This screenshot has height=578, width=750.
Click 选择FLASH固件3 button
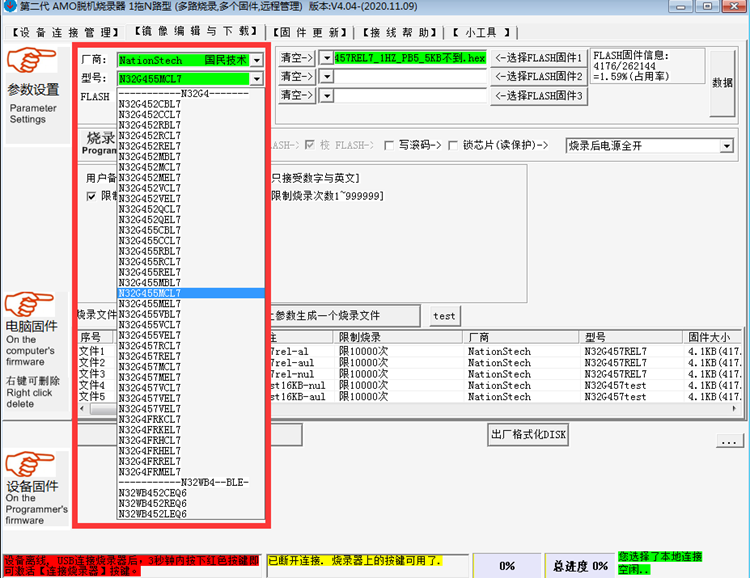point(539,96)
